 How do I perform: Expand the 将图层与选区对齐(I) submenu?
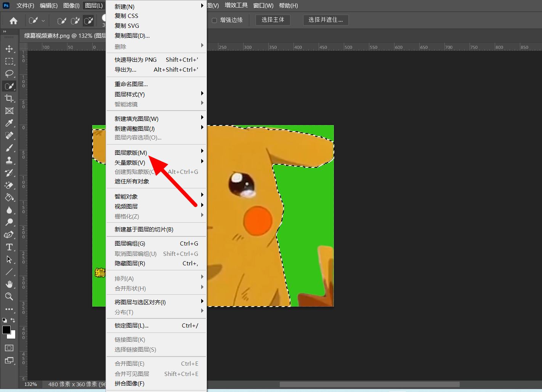coord(156,302)
